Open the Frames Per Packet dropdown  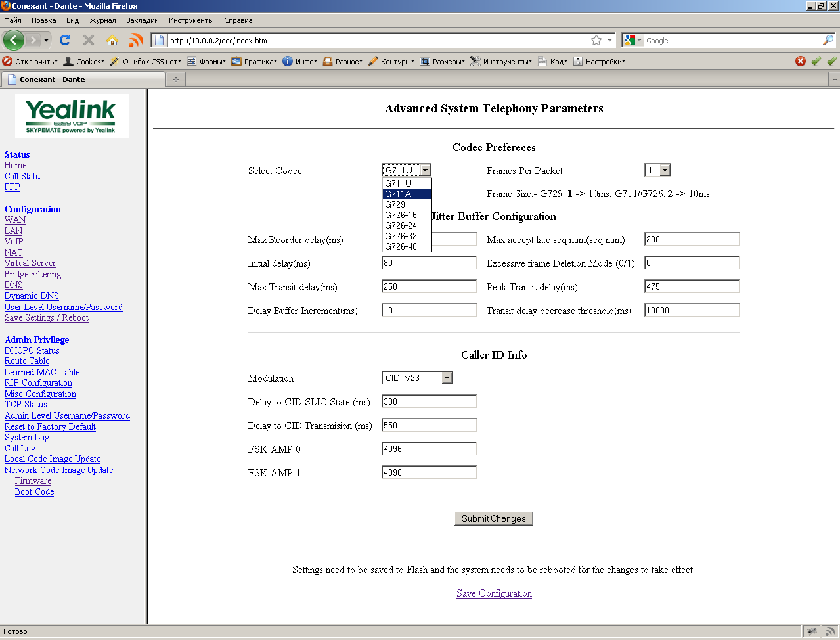[x=657, y=170]
